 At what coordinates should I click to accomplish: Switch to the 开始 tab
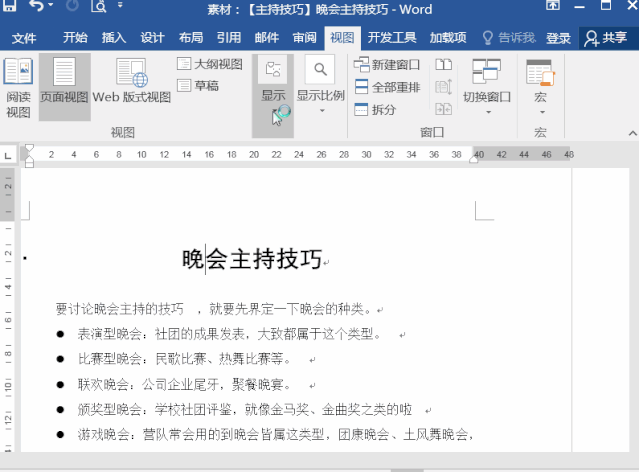75,38
